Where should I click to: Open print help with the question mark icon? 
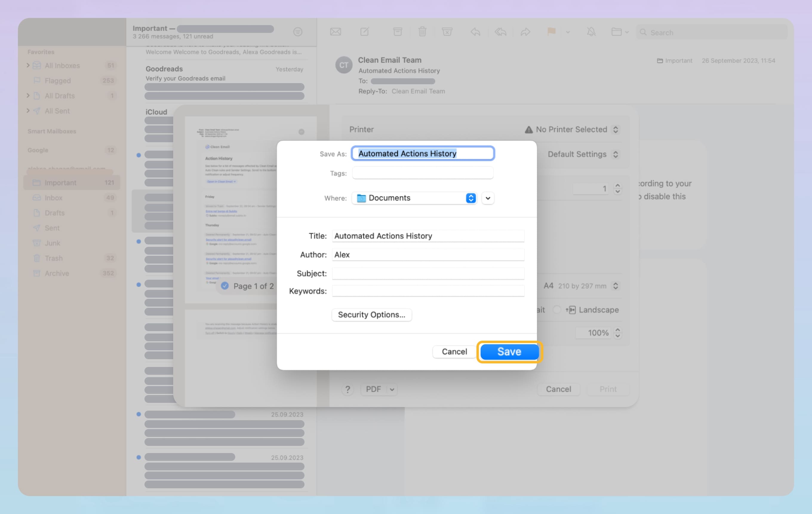click(348, 389)
